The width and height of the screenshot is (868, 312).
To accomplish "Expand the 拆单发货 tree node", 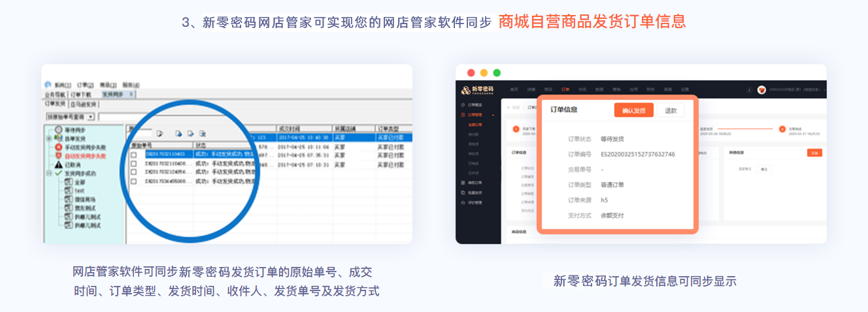I will (x=49, y=138).
